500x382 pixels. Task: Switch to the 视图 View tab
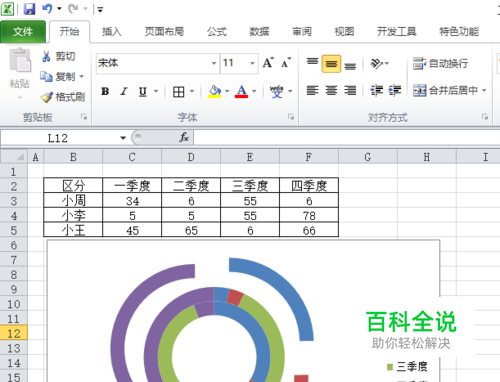tap(344, 32)
